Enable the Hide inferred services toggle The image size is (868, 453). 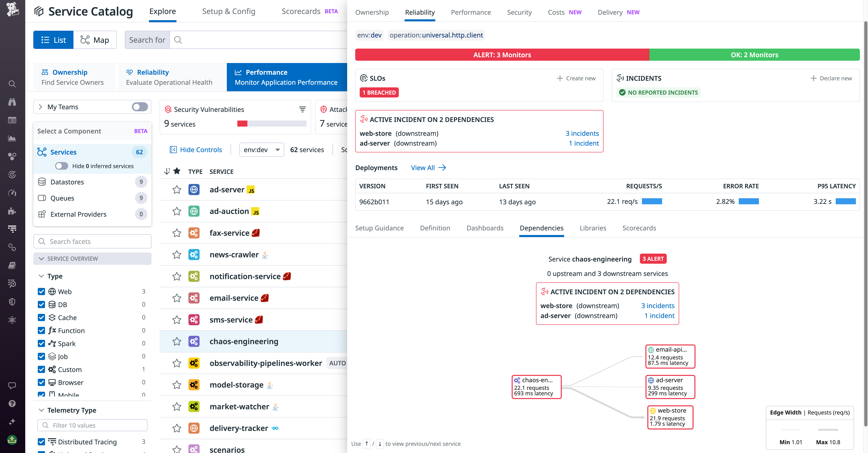[61, 166]
